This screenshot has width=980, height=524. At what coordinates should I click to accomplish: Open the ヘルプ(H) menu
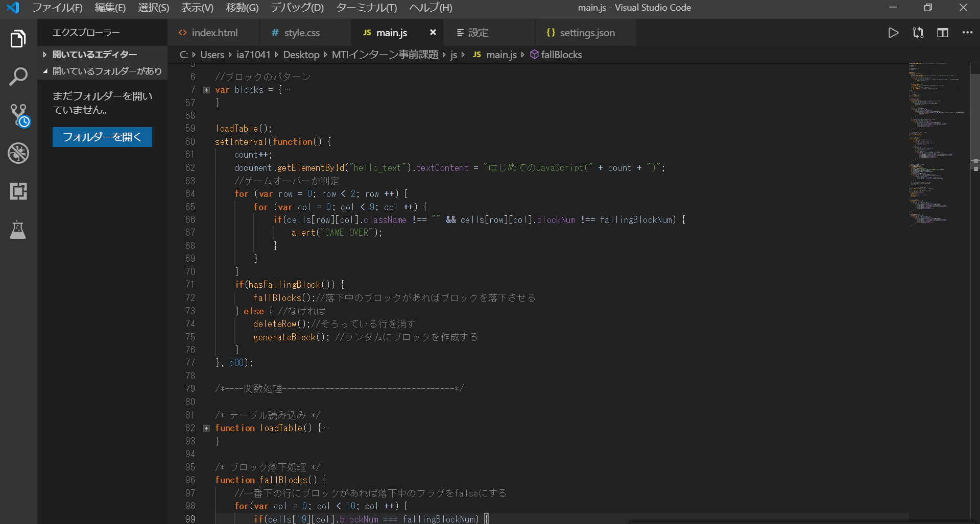(431, 8)
